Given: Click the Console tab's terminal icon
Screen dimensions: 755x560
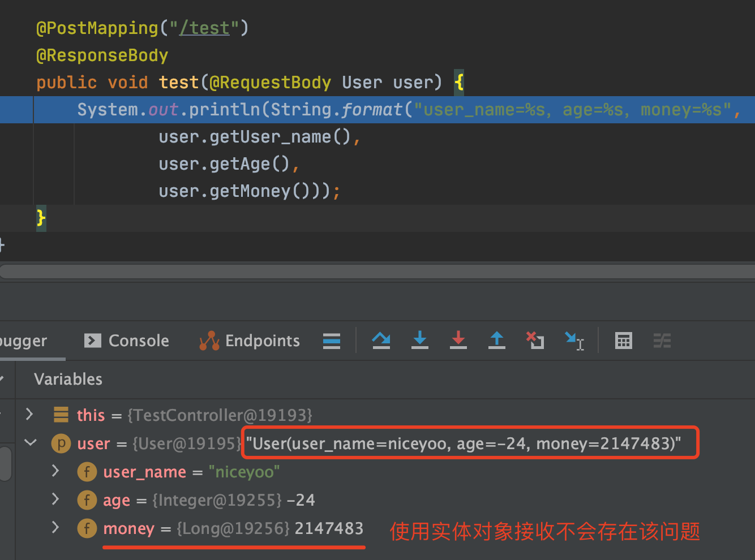Looking at the screenshot, I should pyautogui.click(x=92, y=341).
